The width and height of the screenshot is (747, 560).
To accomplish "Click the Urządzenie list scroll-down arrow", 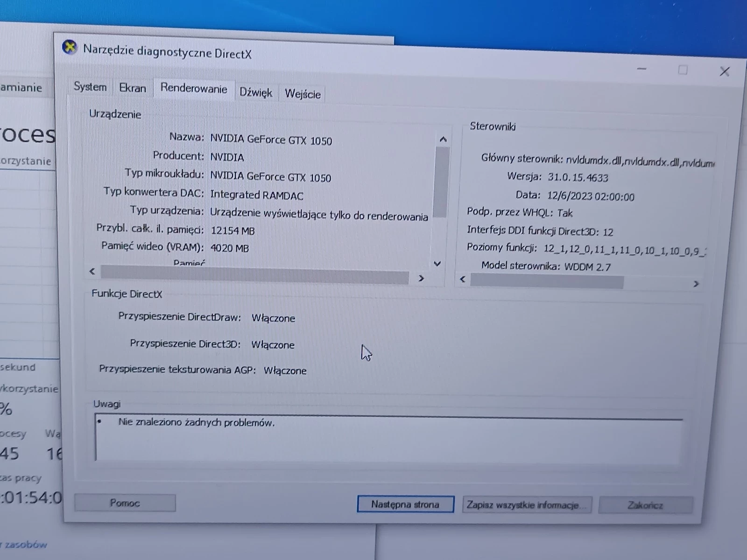I will 437,264.
